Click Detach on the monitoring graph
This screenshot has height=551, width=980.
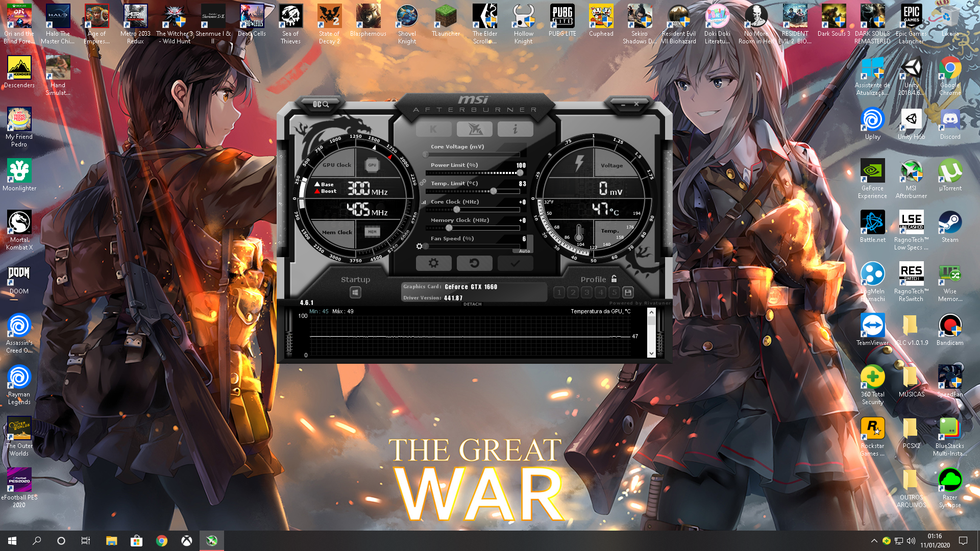tap(473, 304)
